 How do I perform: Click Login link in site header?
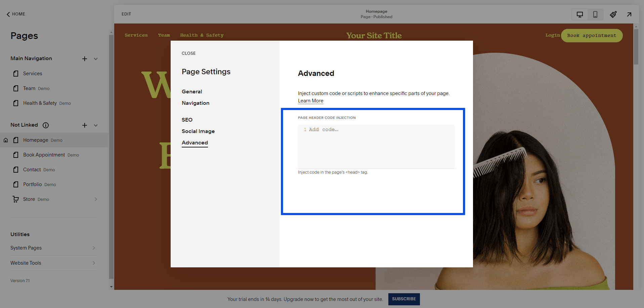553,35
